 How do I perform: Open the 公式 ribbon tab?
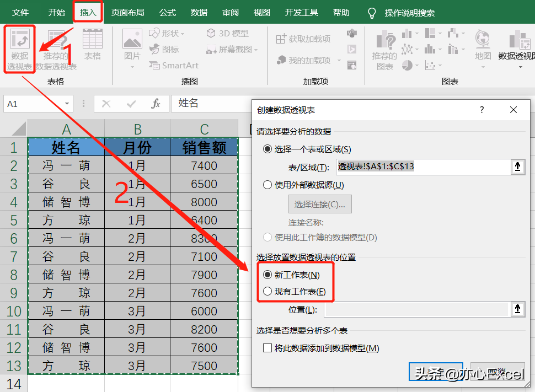click(168, 13)
